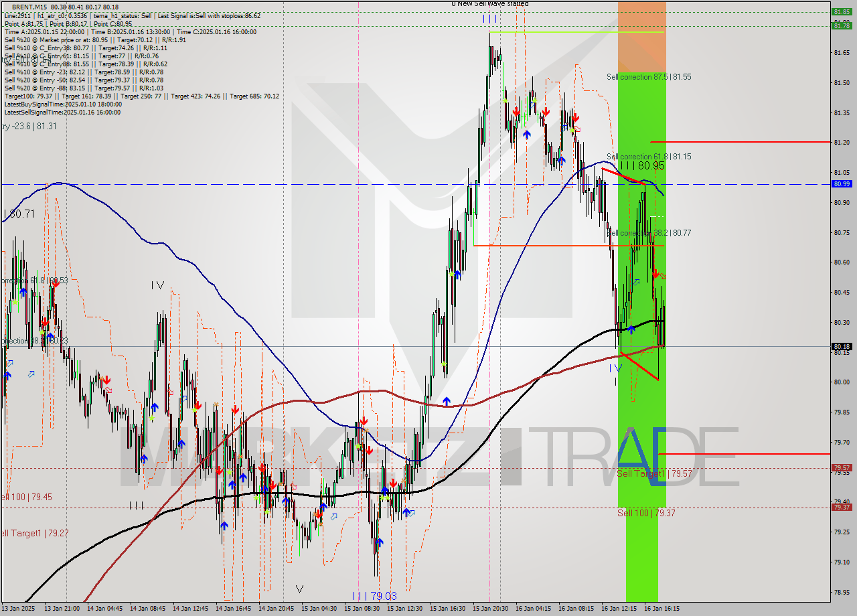Click the red 79.37 price tag
857x616 pixels.
[x=841, y=507]
